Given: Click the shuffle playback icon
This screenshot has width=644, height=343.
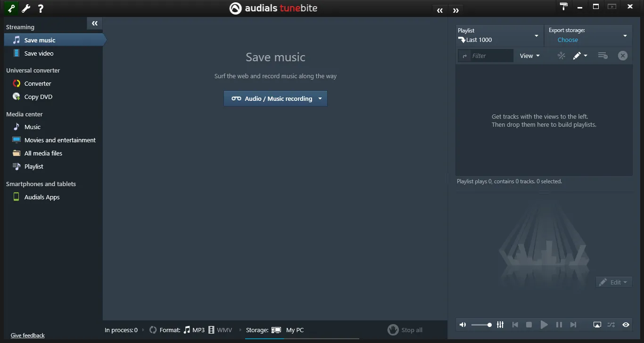Looking at the screenshot, I should click(x=611, y=325).
